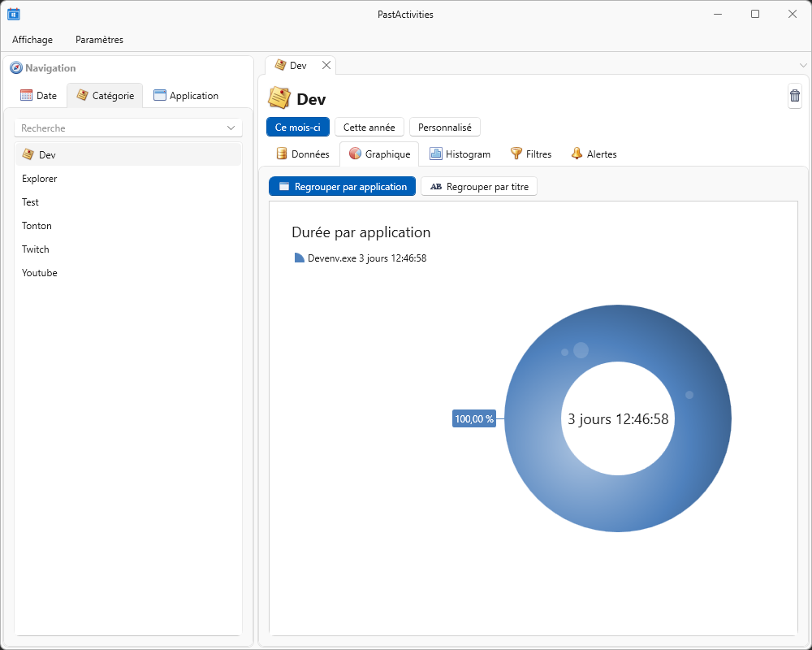Close the Dev tab

326,65
